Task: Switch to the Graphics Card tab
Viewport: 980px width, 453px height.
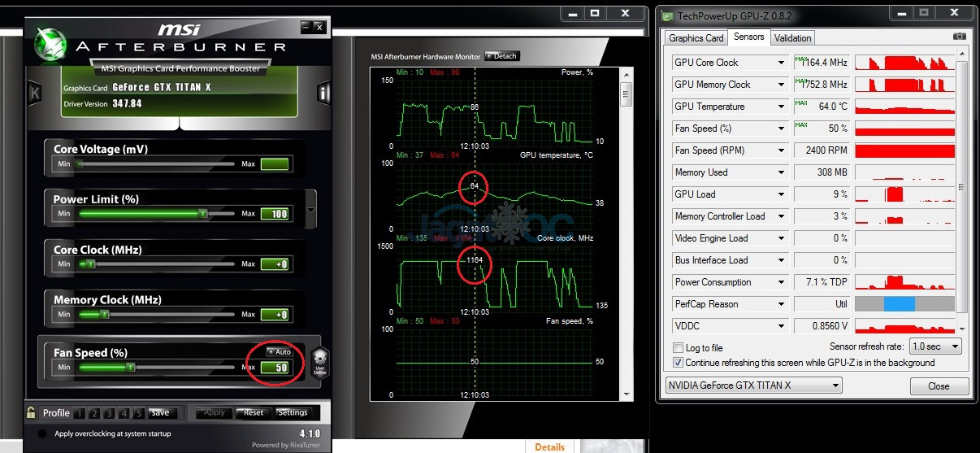Action: (x=696, y=38)
